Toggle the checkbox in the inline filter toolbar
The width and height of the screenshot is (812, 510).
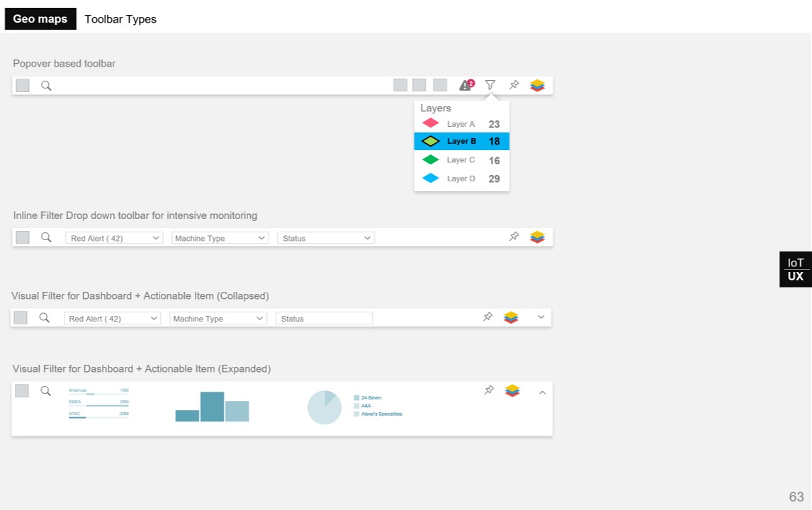click(23, 237)
